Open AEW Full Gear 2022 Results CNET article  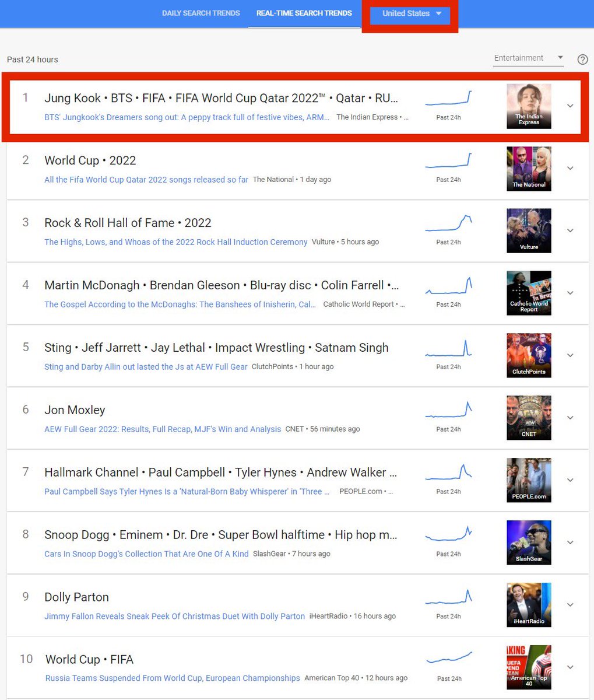pos(163,429)
